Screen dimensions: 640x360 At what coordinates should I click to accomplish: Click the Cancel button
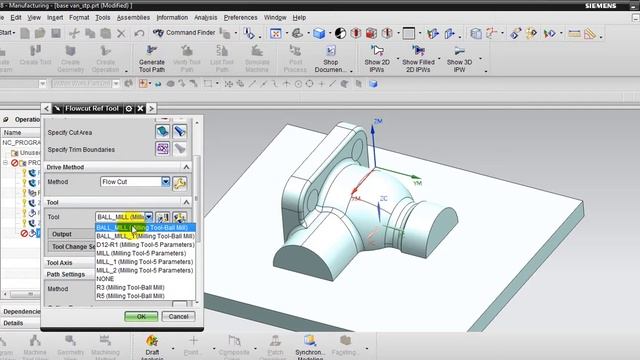click(178, 316)
